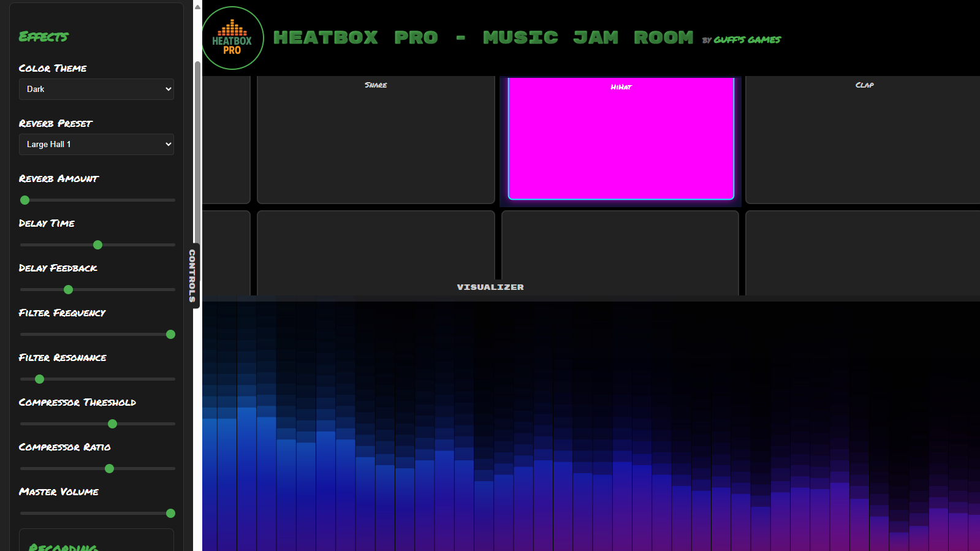The width and height of the screenshot is (980, 551).
Task: Click the Filter Frequency slider handle
Action: (170, 334)
